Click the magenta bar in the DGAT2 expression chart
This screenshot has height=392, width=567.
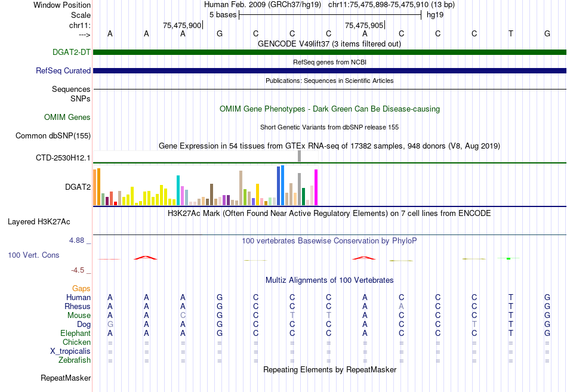316,187
